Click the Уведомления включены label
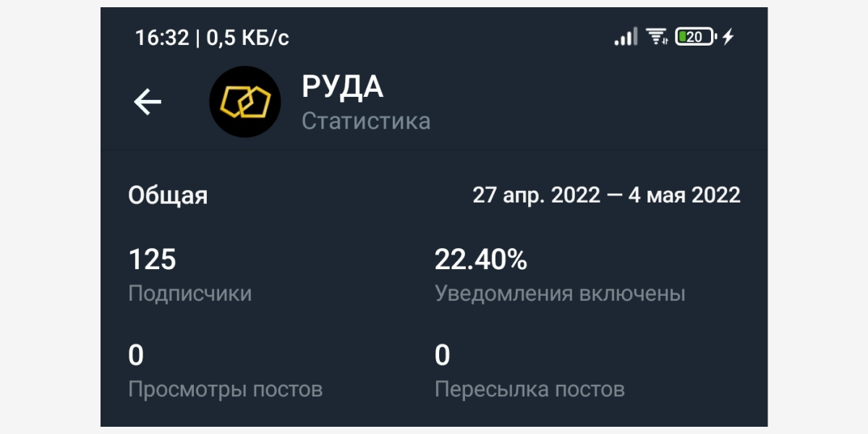The height and width of the screenshot is (434, 868). 559,293
